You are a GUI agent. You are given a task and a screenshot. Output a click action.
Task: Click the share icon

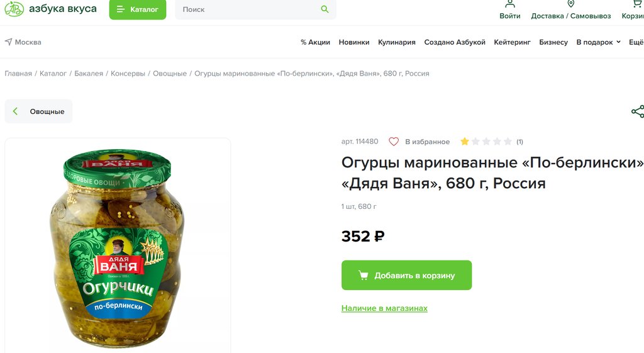coord(637,111)
